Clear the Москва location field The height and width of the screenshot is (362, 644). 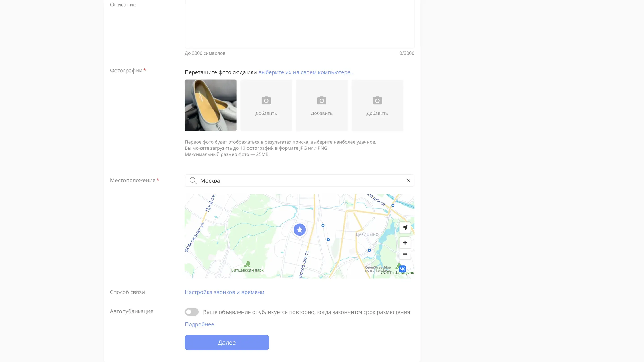[x=408, y=180]
